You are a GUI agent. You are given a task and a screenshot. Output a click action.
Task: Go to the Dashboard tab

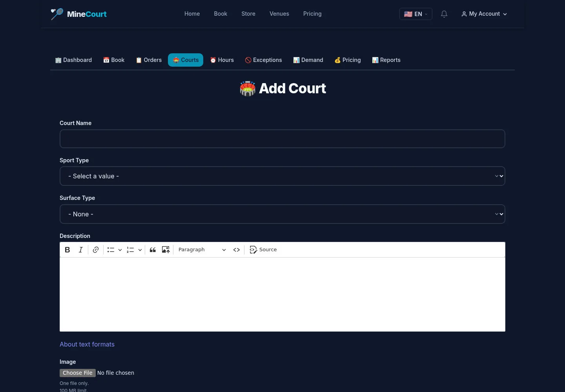[x=73, y=60]
